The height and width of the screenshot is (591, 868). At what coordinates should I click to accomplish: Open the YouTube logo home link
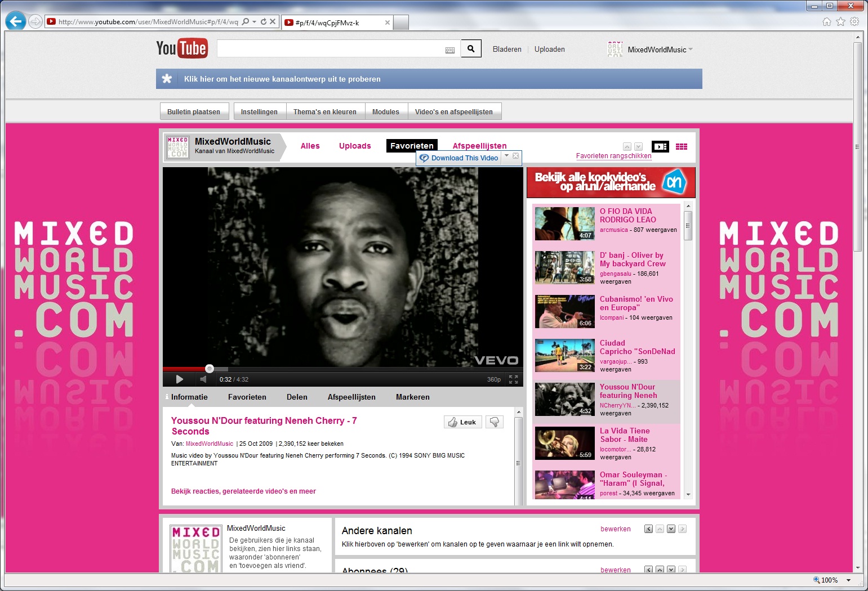182,48
